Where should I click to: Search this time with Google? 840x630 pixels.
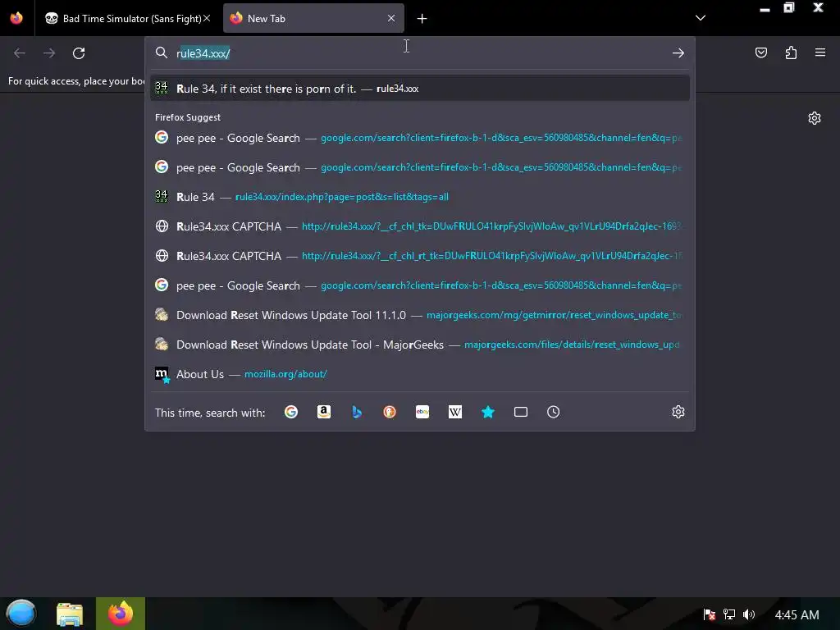(291, 412)
